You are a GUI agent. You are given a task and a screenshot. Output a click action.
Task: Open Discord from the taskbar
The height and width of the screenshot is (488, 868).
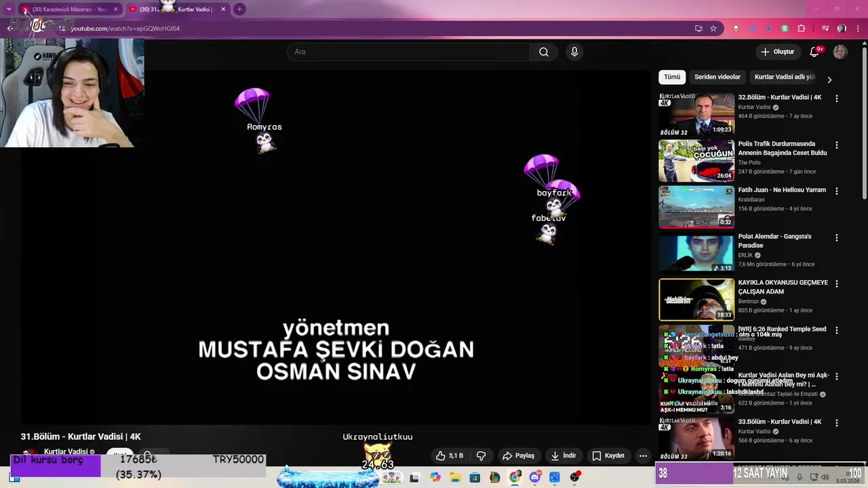[535, 478]
